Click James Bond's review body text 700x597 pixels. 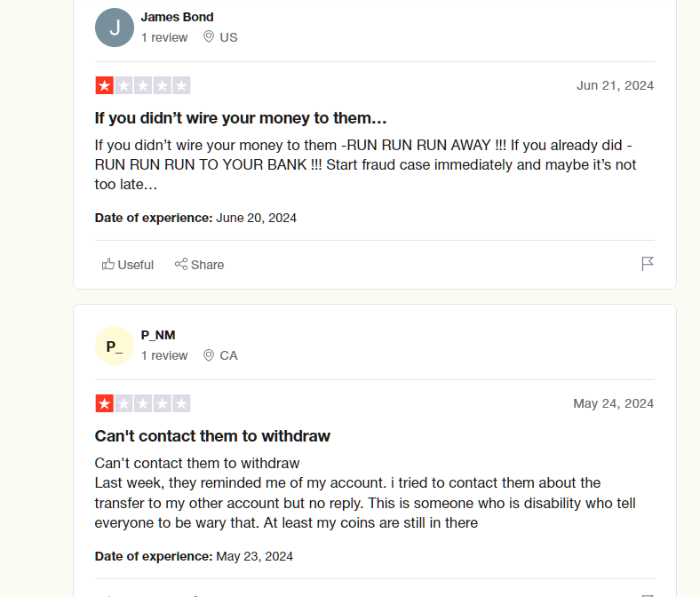click(x=365, y=164)
